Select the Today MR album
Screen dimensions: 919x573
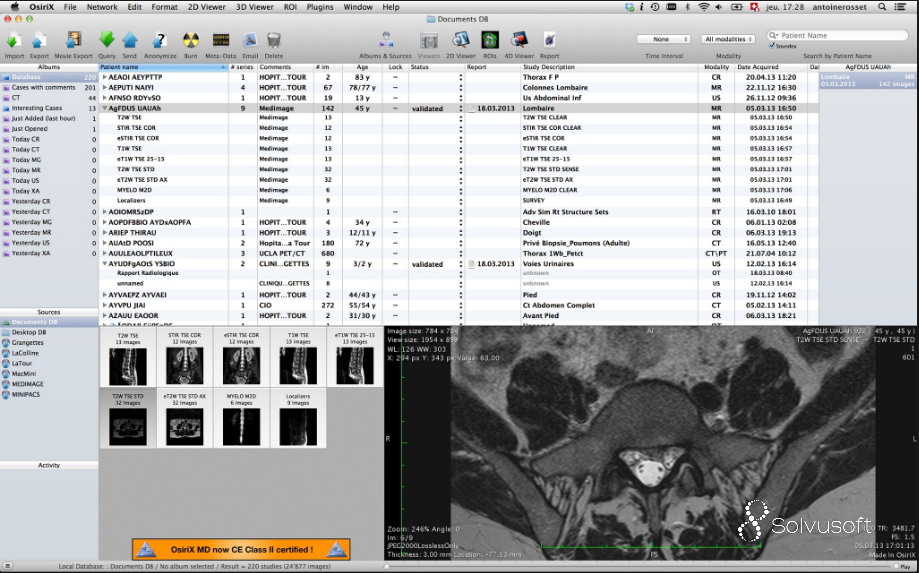point(49,170)
